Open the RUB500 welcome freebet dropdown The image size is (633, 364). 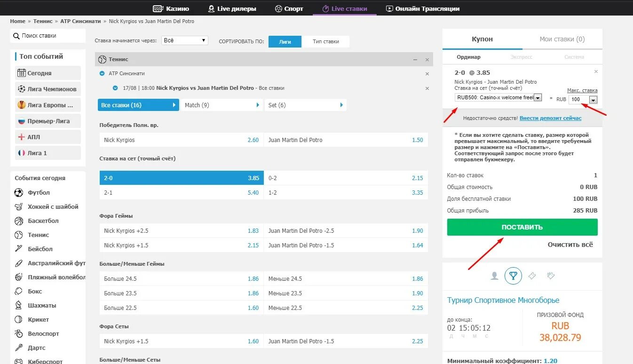pos(498,97)
